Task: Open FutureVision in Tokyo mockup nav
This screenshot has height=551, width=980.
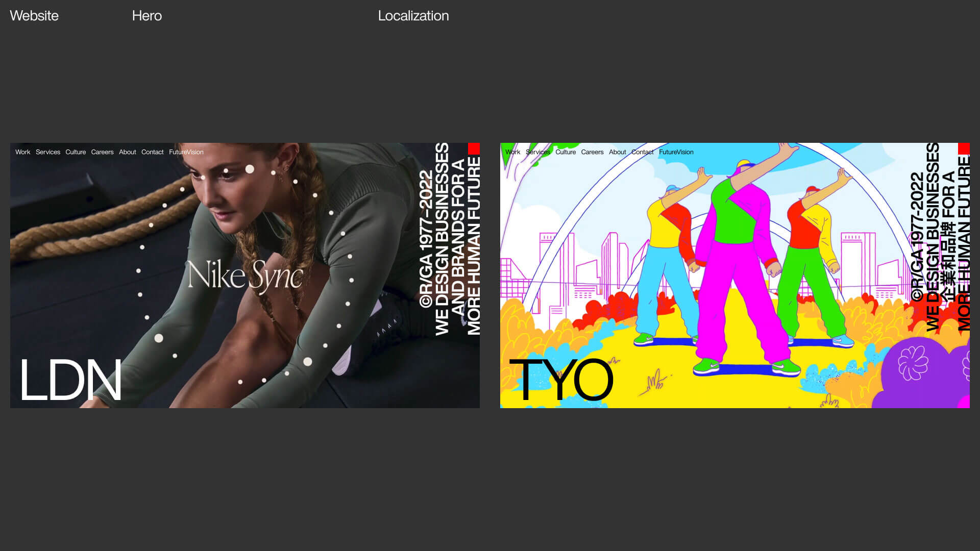Action: pos(676,152)
